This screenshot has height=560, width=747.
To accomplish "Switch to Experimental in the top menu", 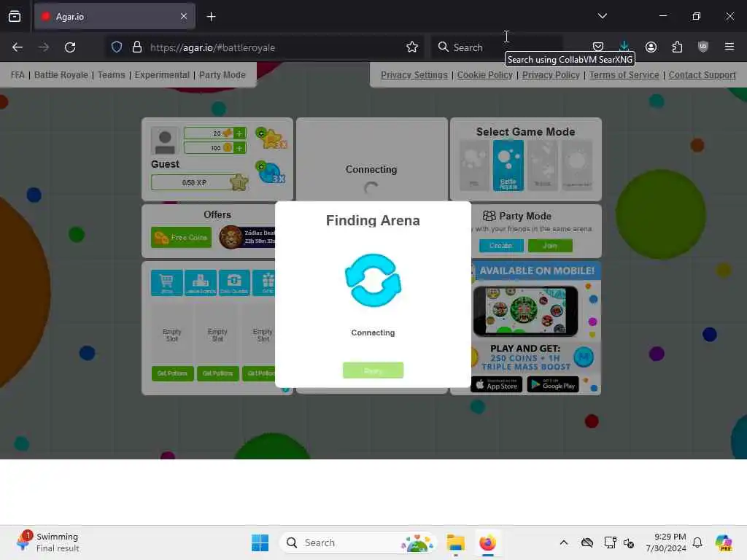I will coord(162,75).
